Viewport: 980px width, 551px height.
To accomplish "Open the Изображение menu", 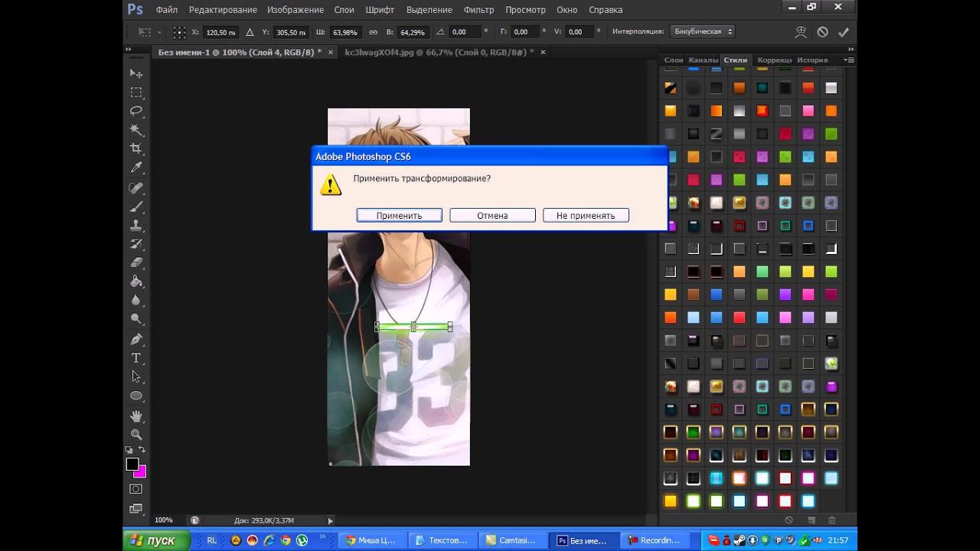I will coord(296,10).
